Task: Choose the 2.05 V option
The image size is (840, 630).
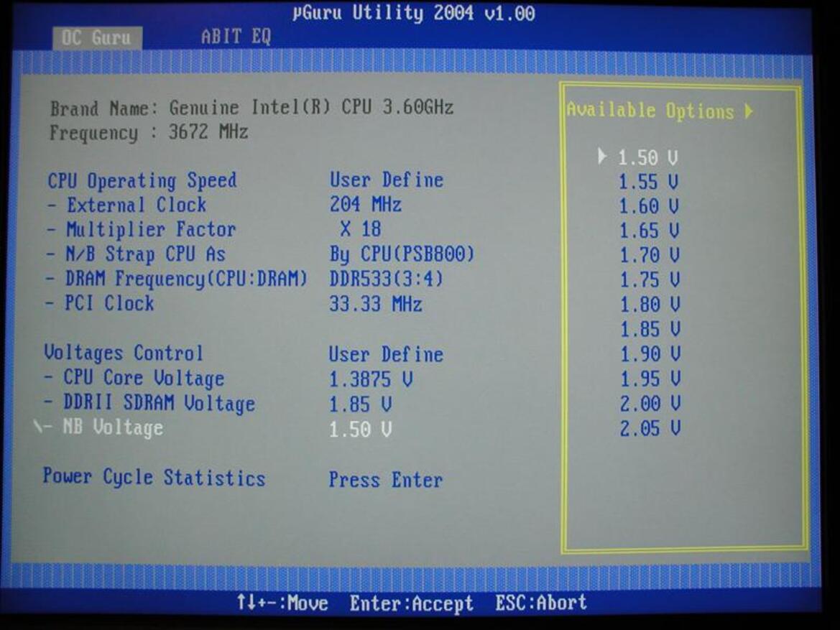Action: 650,428
